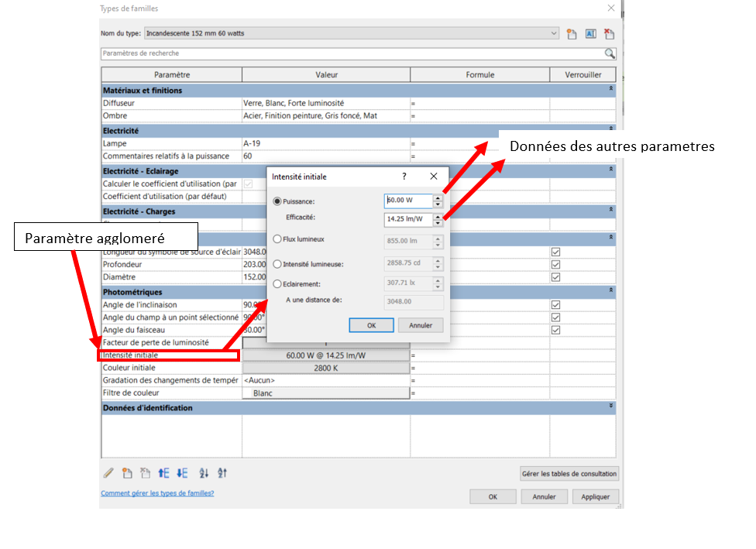
Task: Expand the Données d'identification section
Action: click(x=610, y=407)
